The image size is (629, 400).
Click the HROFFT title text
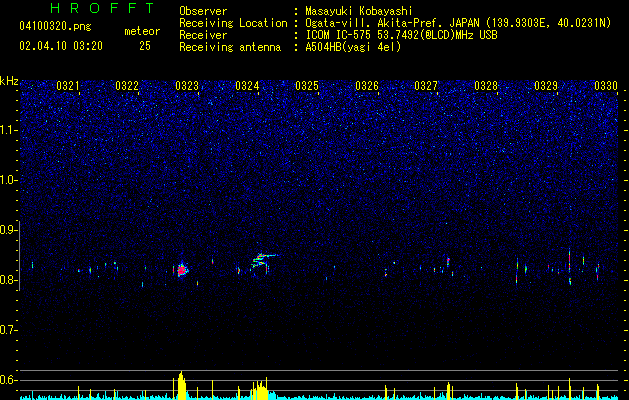click(x=102, y=8)
